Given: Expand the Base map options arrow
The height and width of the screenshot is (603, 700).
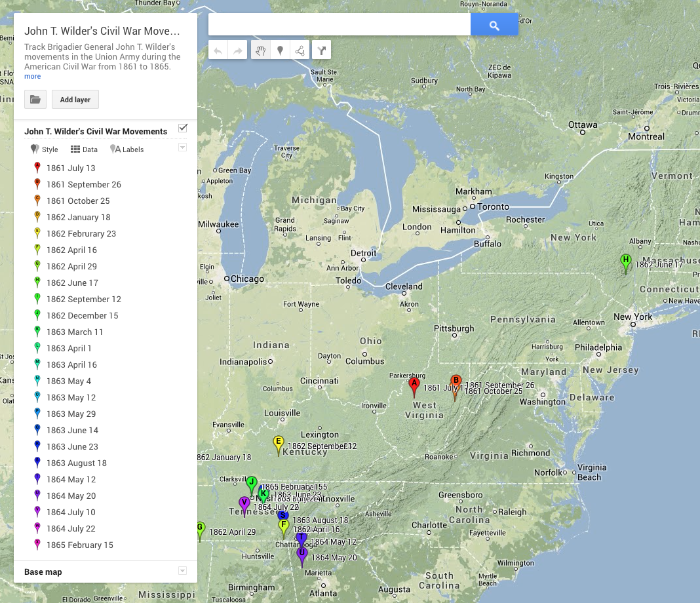Looking at the screenshot, I should click(x=183, y=571).
